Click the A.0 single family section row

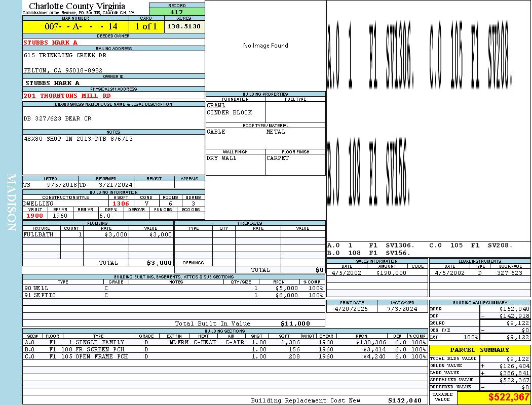point(225,342)
